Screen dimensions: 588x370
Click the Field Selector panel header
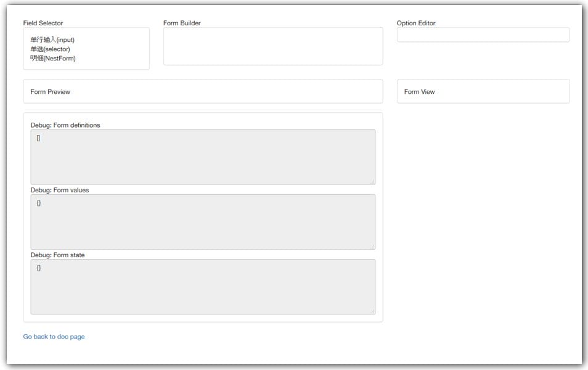point(43,23)
